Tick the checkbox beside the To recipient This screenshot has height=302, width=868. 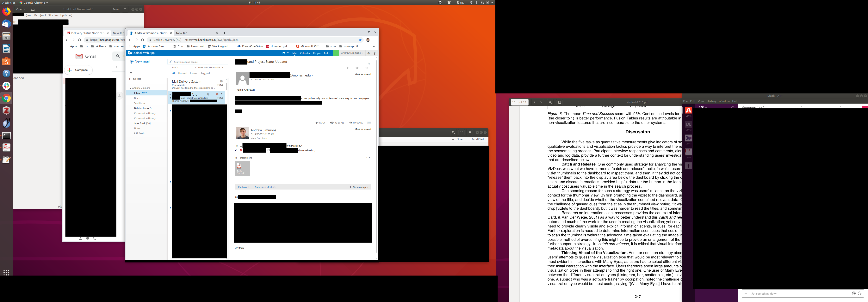[241, 146]
